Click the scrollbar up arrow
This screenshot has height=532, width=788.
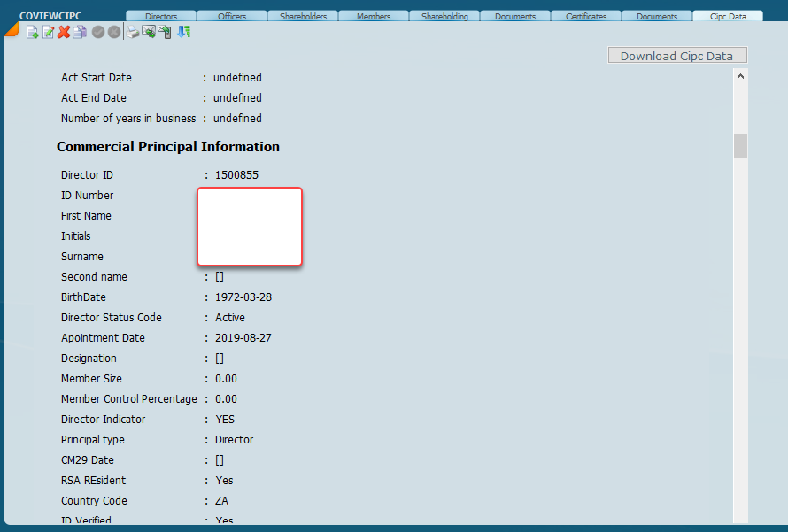click(x=740, y=76)
